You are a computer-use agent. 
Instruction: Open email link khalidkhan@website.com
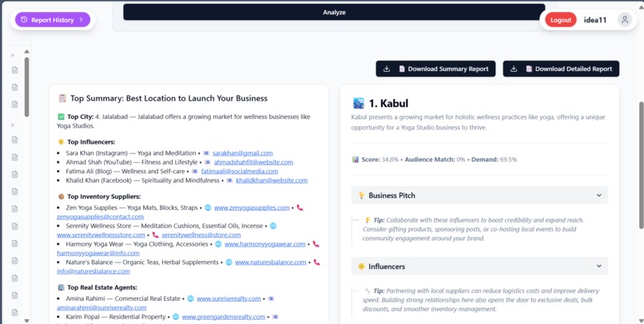pyautogui.click(x=272, y=180)
